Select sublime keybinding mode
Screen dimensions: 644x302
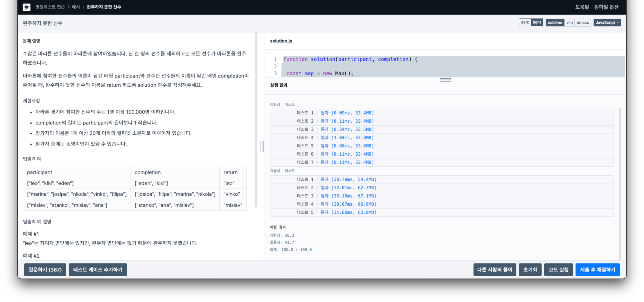pyautogui.click(x=555, y=23)
